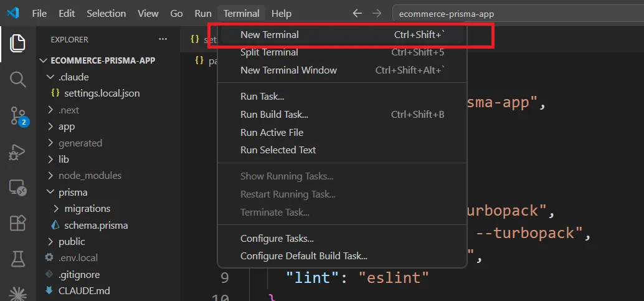Click the JSON braces icon beside settings.local.json

coord(55,93)
